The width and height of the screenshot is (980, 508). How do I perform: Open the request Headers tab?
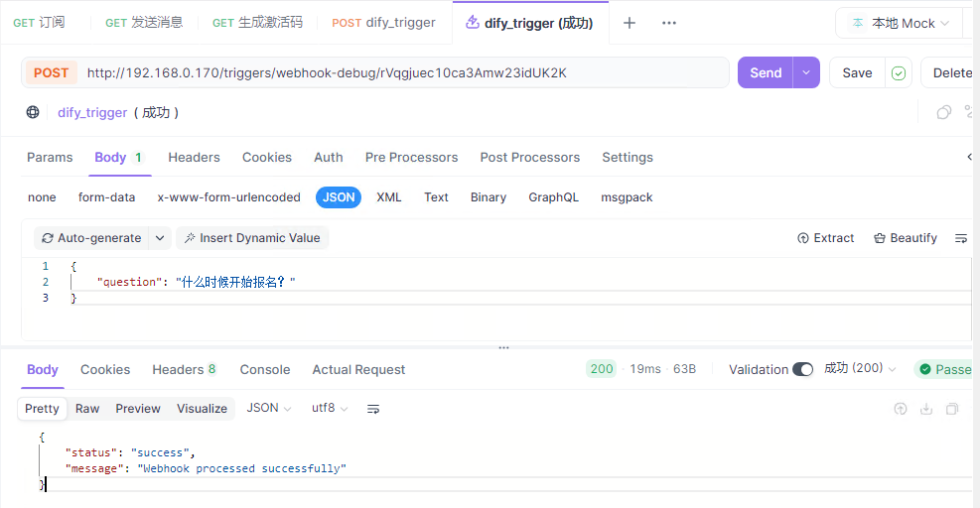[194, 158]
